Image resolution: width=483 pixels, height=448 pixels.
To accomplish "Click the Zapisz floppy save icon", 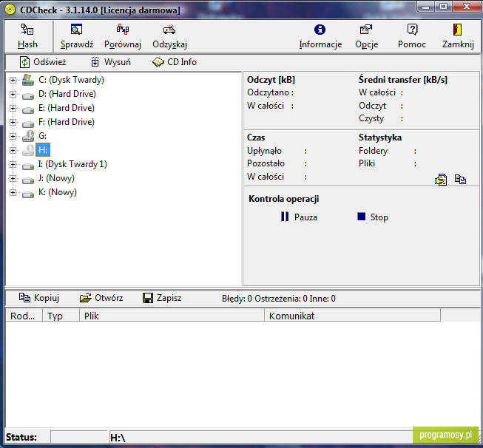I will tap(148, 298).
